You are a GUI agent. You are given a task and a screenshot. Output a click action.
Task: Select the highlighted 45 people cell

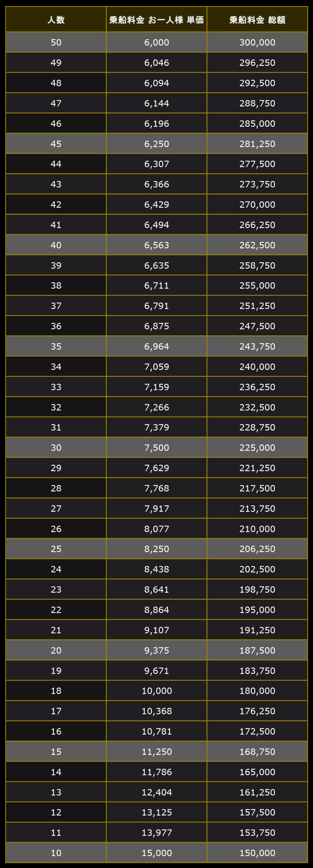pyautogui.click(x=56, y=144)
